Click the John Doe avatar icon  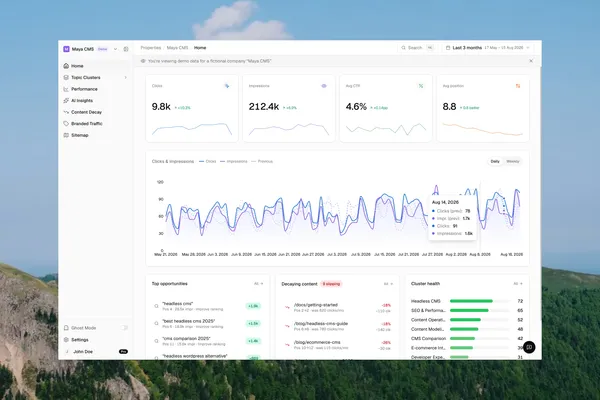coord(67,351)
